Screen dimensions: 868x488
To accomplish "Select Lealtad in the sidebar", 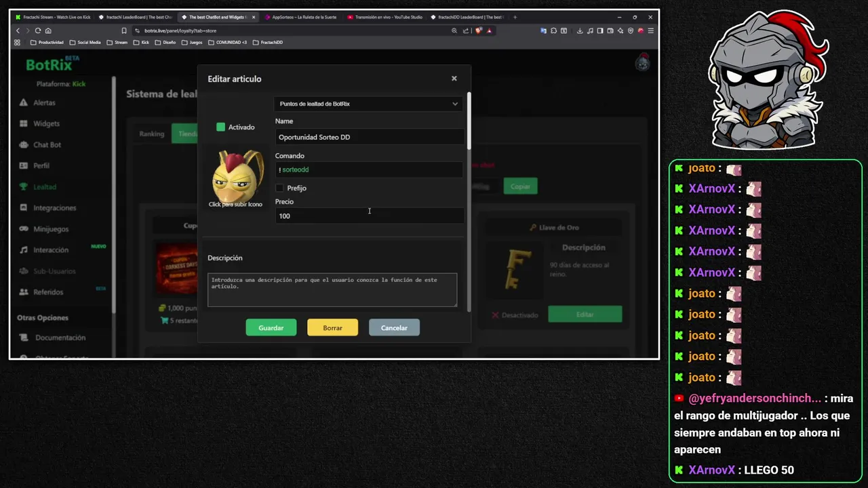I will (45, 186).
